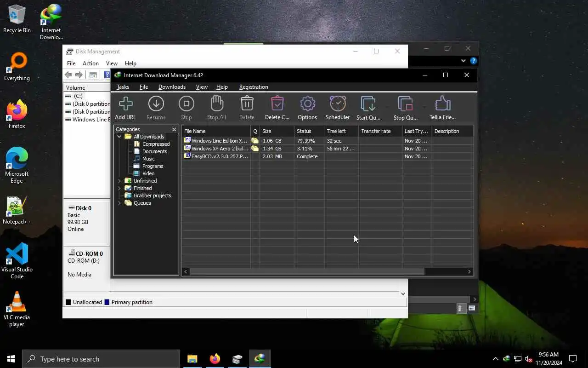Click Disk 0 label in Disk Management
Viewport: 588px width, 368px height.
coord(84,208)
